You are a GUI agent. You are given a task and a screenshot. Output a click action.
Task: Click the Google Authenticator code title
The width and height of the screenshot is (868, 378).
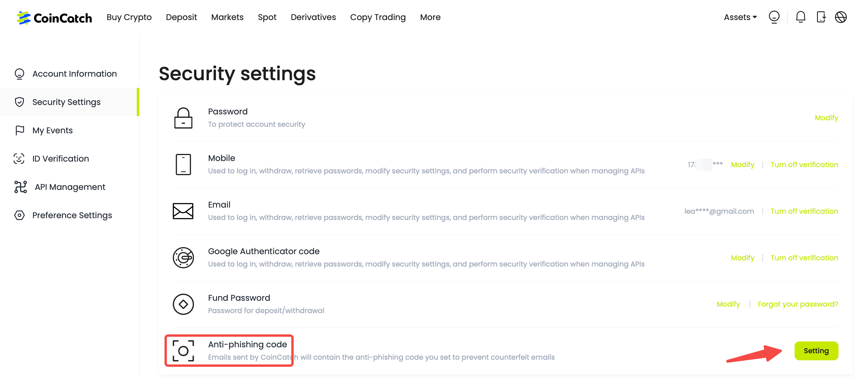click(264, 251)
